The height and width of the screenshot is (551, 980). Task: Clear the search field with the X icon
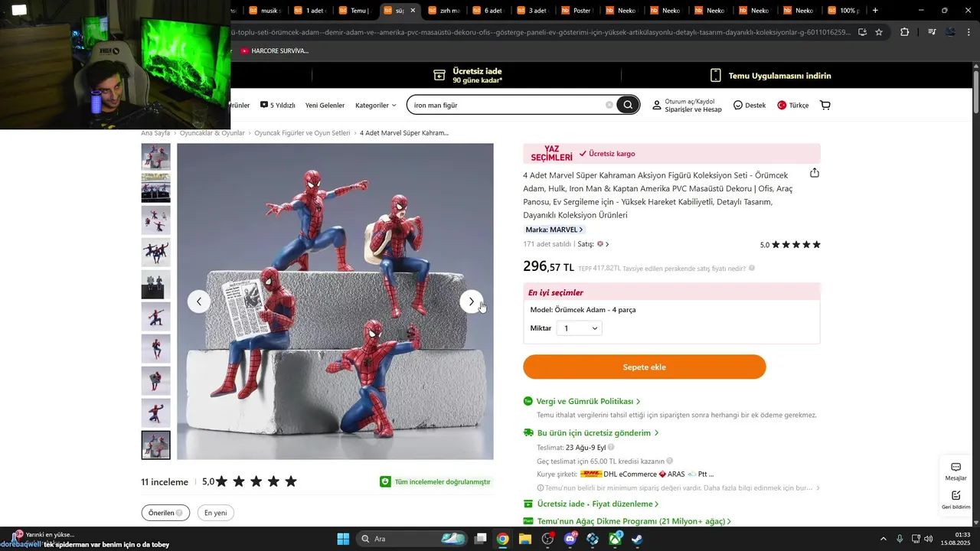click(609, 105)
